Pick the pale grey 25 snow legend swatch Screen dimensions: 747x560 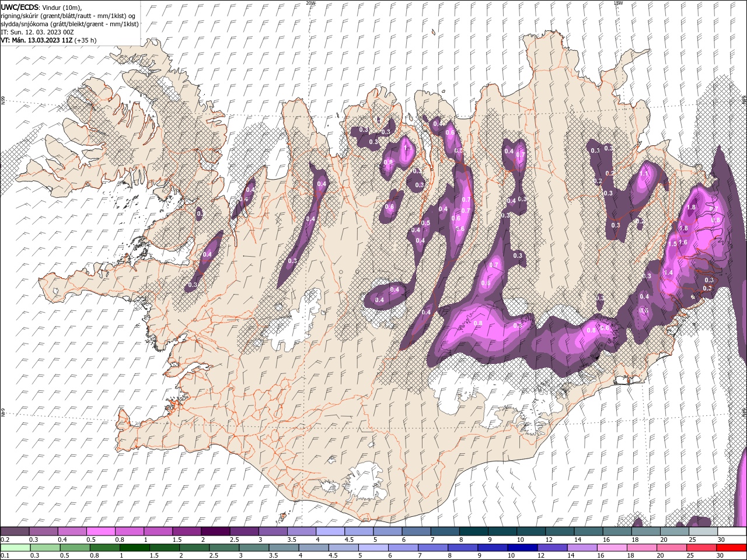(703, 531)
